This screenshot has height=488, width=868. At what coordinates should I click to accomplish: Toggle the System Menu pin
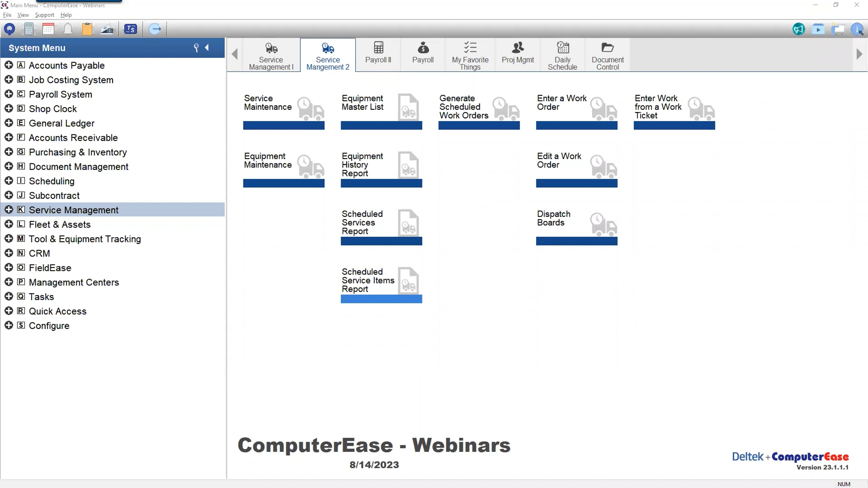click(196, 48)
